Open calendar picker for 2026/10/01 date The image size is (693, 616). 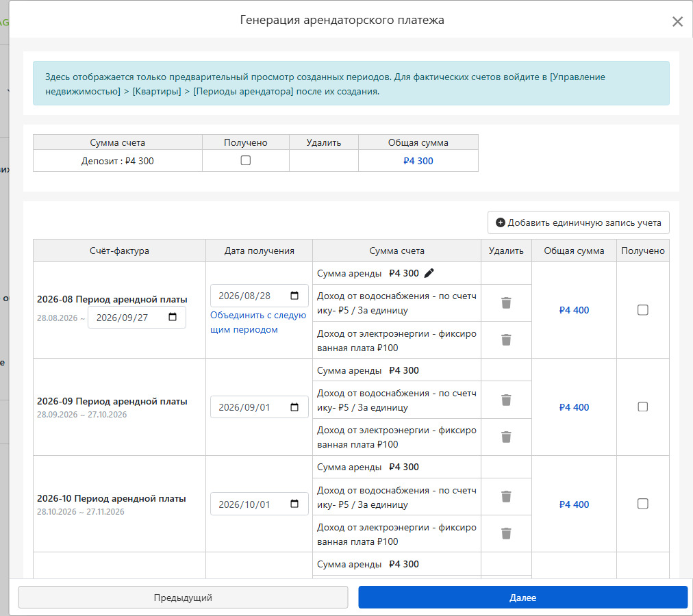coord(294,504)
